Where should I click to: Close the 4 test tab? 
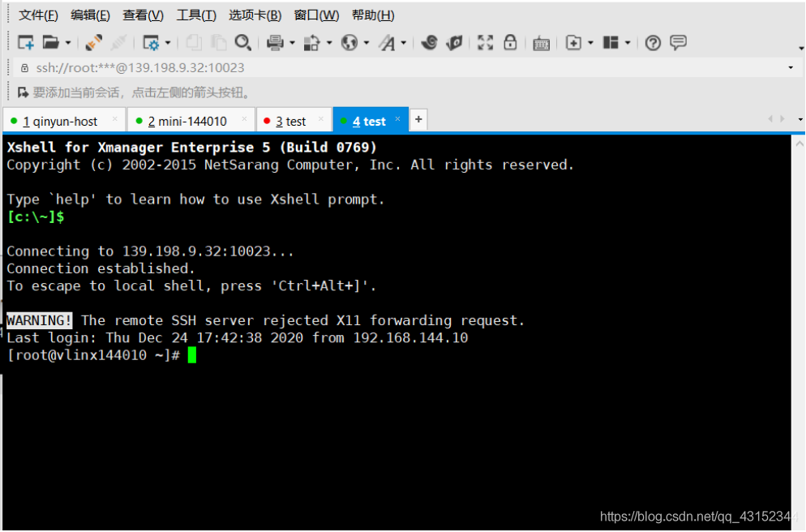point(397,118)
